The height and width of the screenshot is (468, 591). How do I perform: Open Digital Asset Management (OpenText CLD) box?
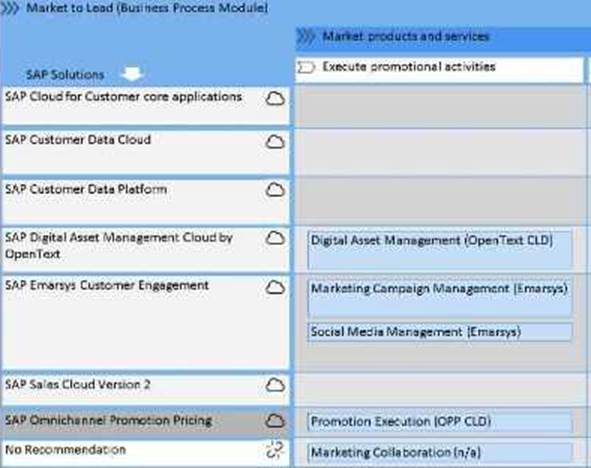(x=440, y=249)
